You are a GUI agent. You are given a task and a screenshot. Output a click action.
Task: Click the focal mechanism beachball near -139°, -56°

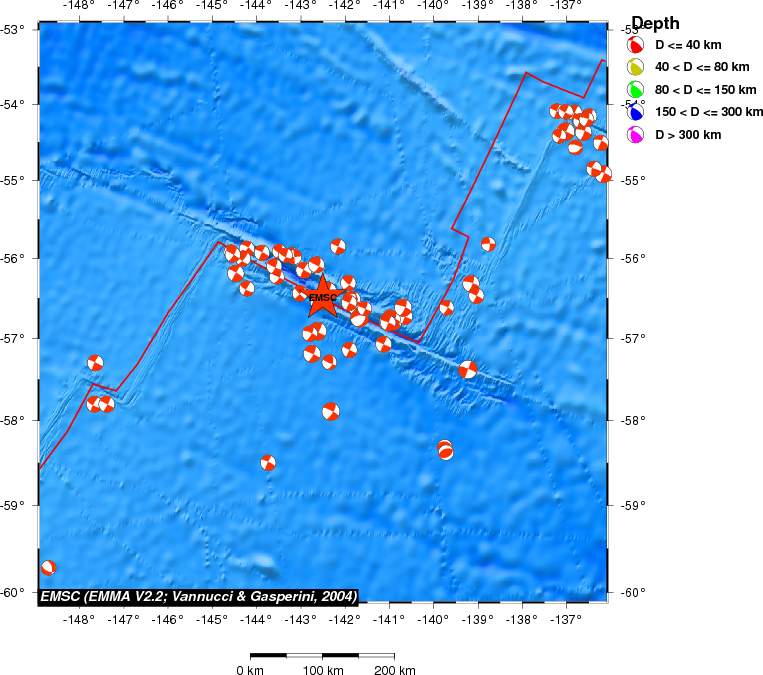pos(488,243)
